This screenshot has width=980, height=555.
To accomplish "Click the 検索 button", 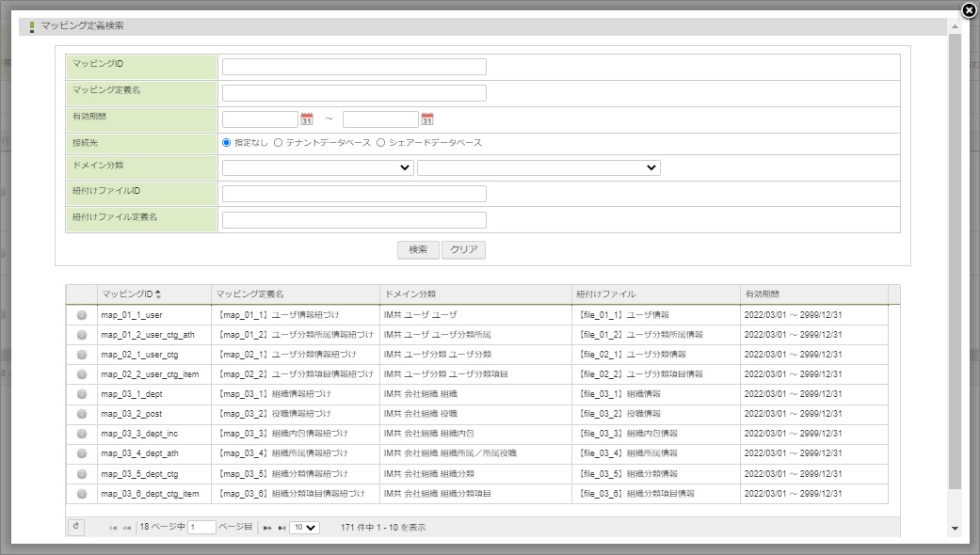I will [x=418, y=250].
